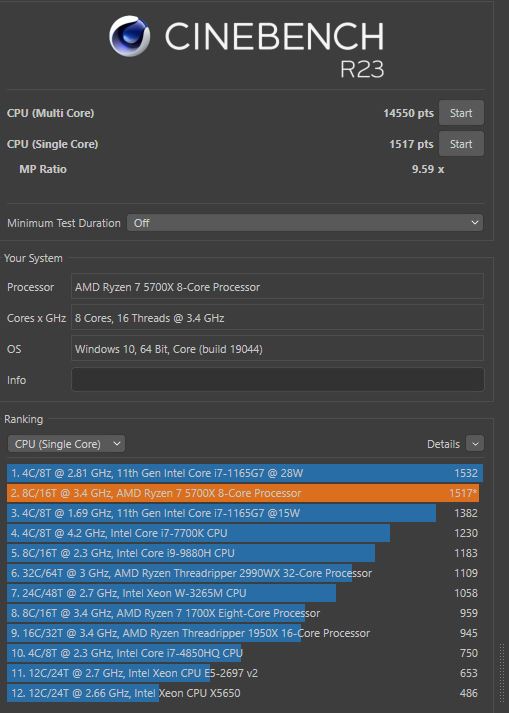
Task: Select the Threadripper 2990WX ranking row
Action: (245, 573)
